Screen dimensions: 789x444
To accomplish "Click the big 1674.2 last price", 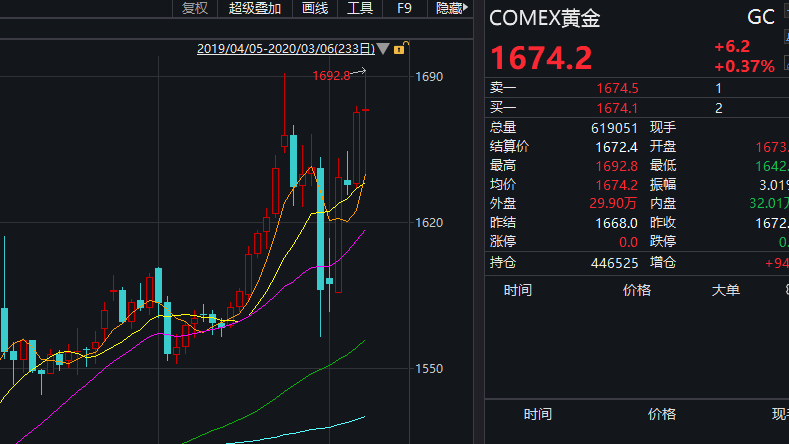I will [x=541, y=58].
